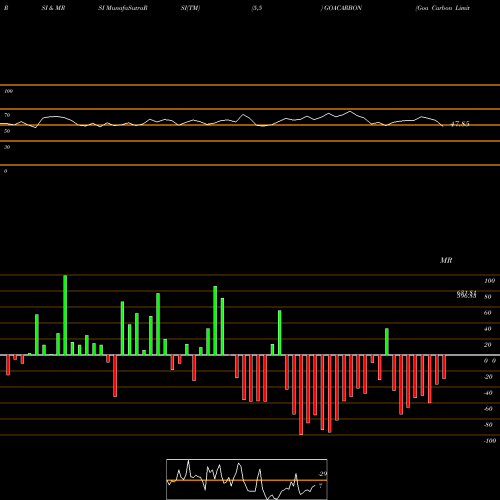Open the mini RSI overview chart thumbnail
The image size is (500, 500).
point(247,479)
